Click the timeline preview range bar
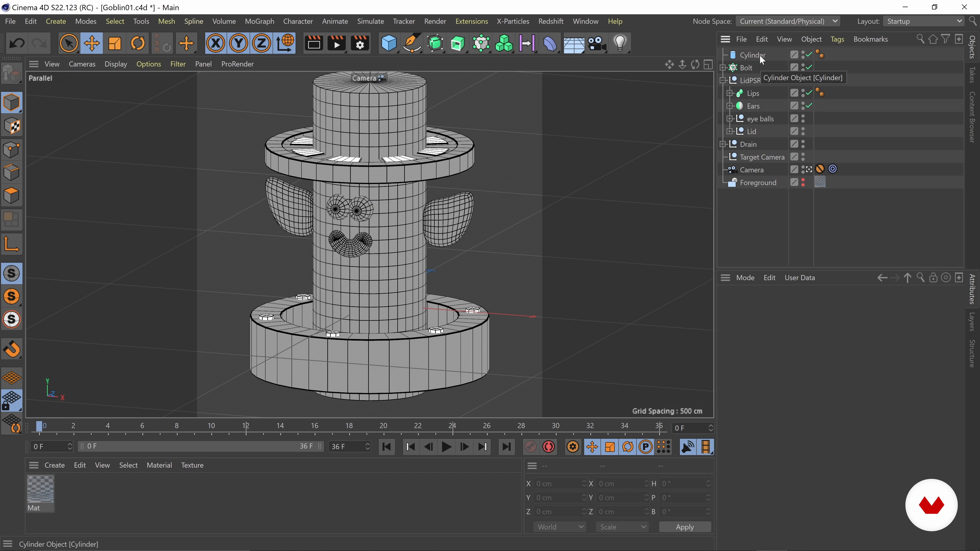 (201, 446)
